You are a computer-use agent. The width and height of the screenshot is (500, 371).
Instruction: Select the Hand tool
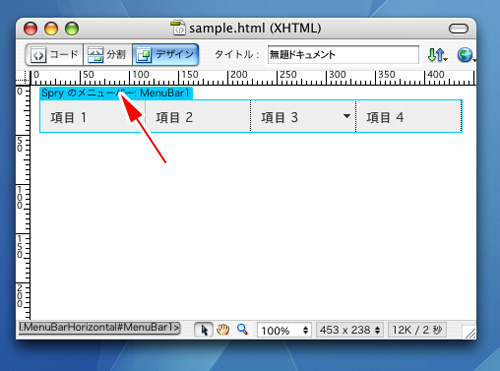(x=223, y=330)
